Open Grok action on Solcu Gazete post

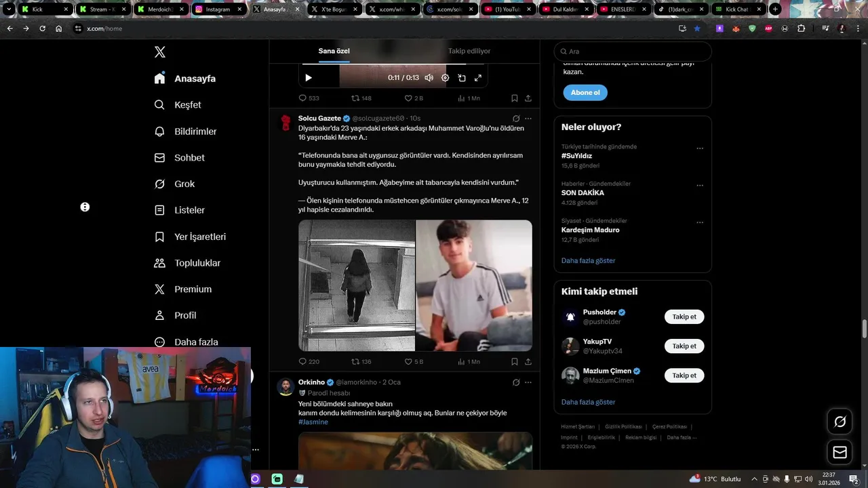(516, 119)
